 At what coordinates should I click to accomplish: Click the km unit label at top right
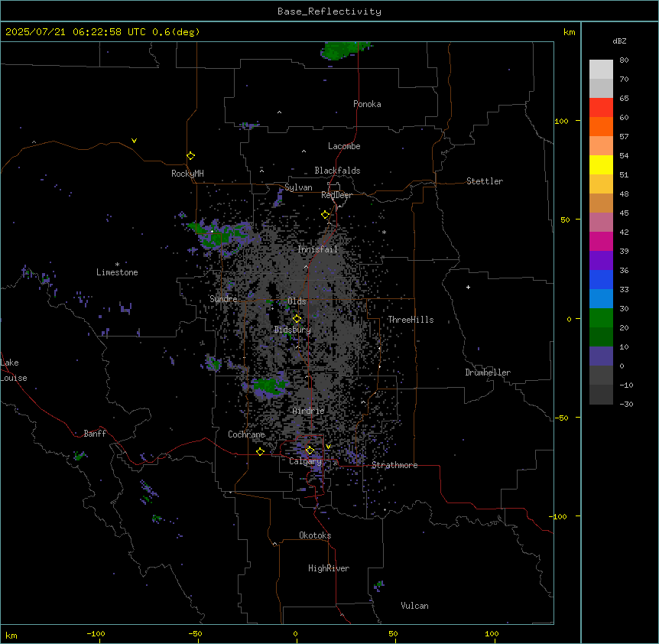tap(569, 32)
